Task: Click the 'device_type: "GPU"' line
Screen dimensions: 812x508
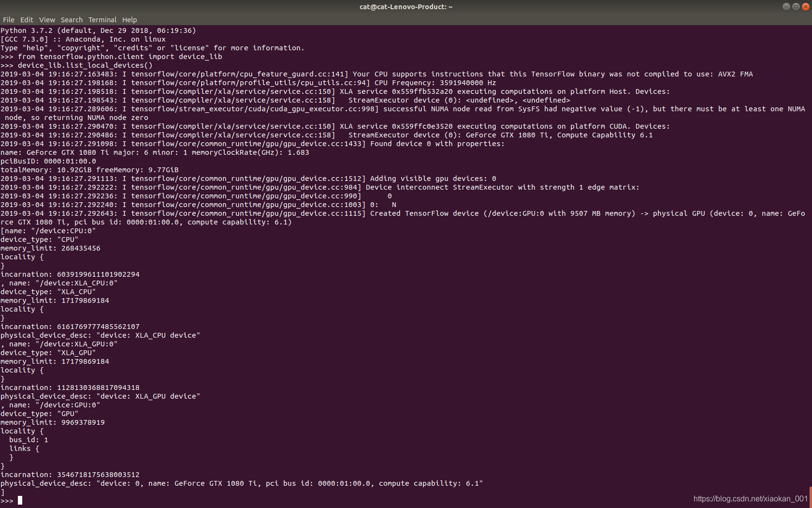Action: pos(40,414)
